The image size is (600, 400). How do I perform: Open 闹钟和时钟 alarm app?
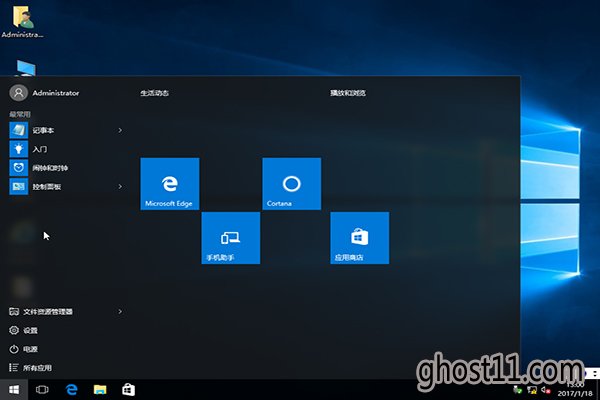65,168
